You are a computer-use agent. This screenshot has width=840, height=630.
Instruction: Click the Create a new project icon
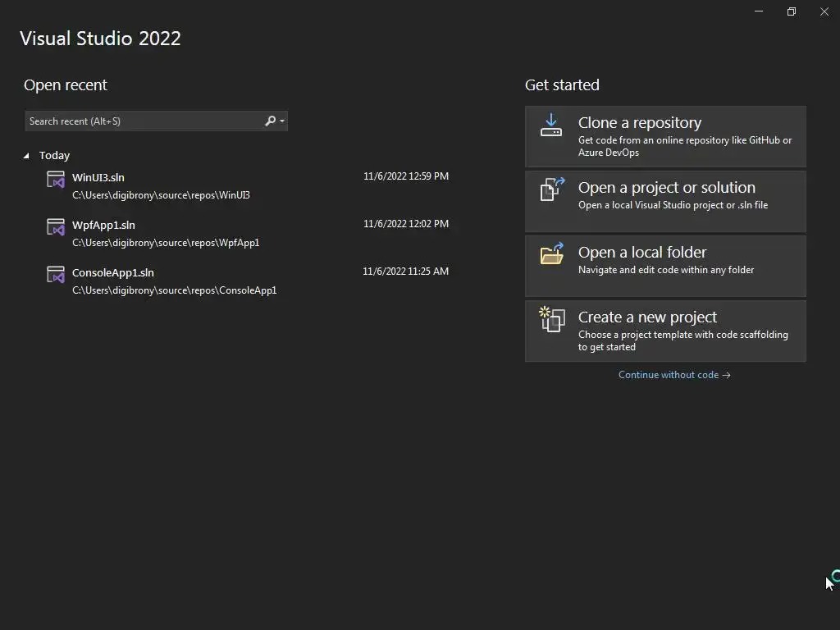click(552, 319)
